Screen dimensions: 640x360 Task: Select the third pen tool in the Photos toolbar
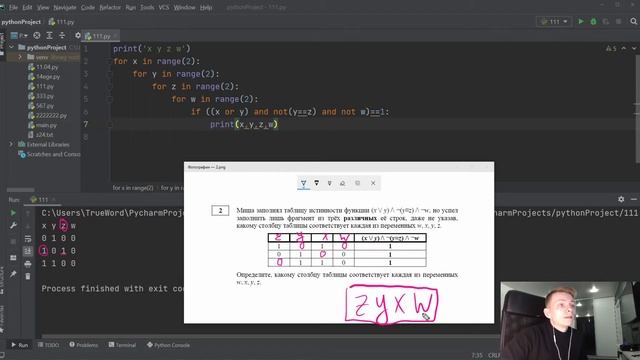(x=329, y=184)
